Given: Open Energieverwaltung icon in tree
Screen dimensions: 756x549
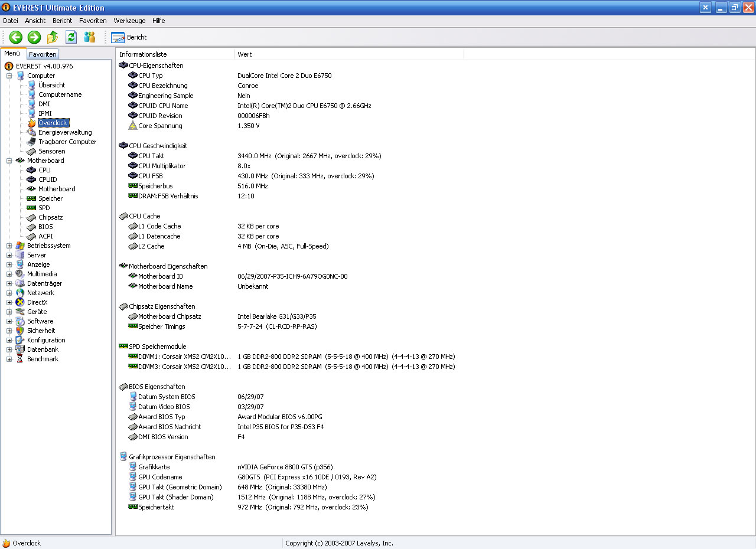Looking at the screenshot, I should click(x=32, y=132).
